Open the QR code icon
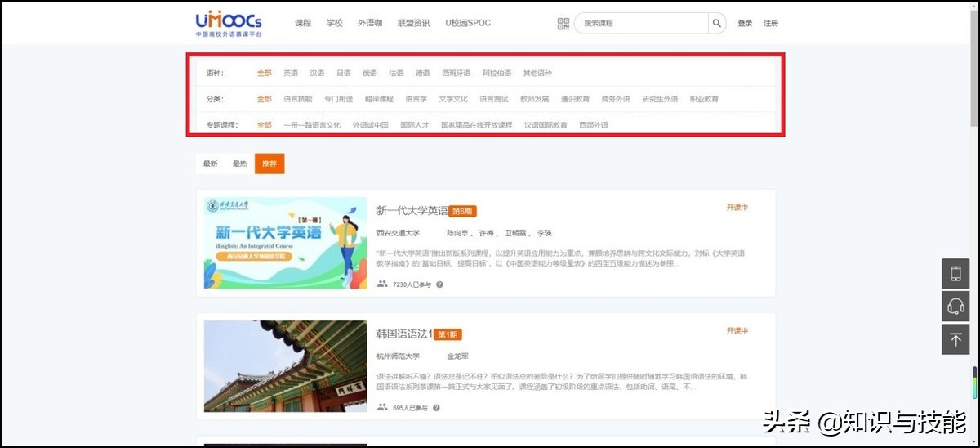Screen dimensions: 980x448 pyautogui.click(x=563, y=23)
